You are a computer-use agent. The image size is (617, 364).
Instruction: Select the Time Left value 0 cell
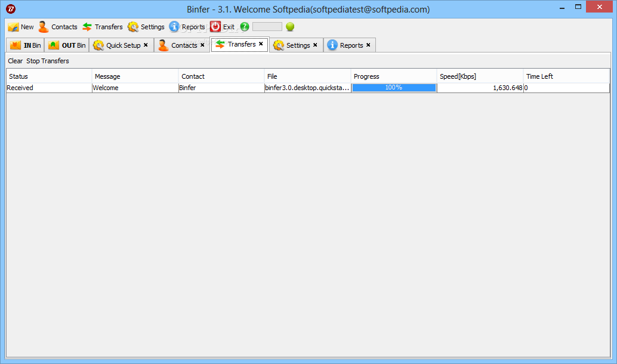pos(567,88)
